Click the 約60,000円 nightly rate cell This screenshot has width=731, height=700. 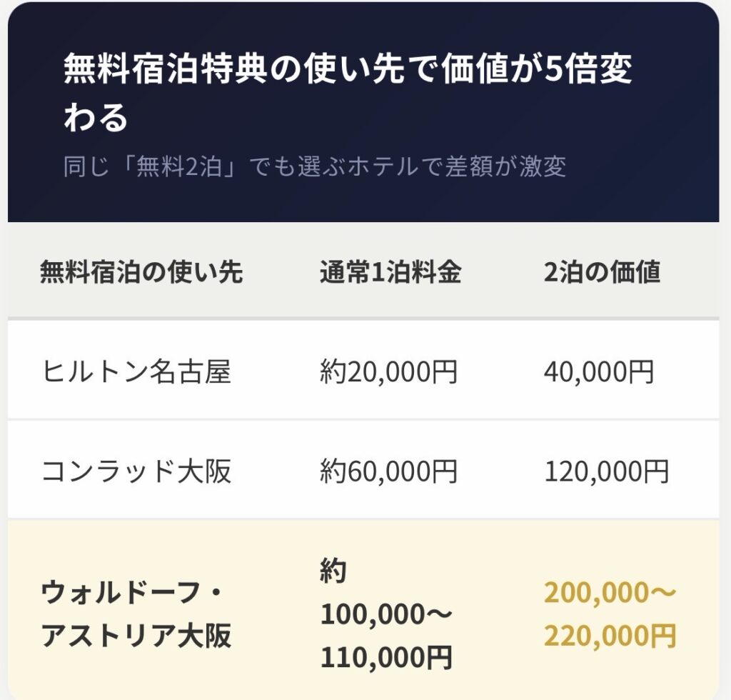(x=388, y=471)
